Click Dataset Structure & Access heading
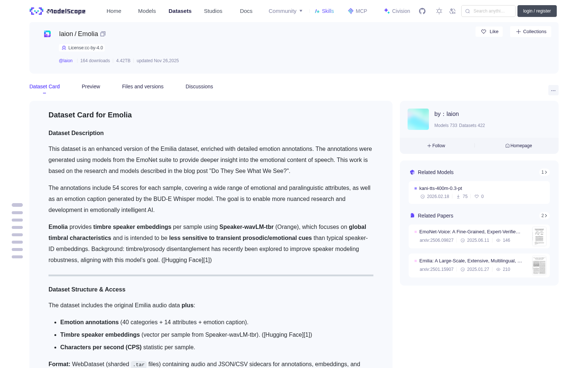Screen dimensions: 588x368 tap(87, 290)
